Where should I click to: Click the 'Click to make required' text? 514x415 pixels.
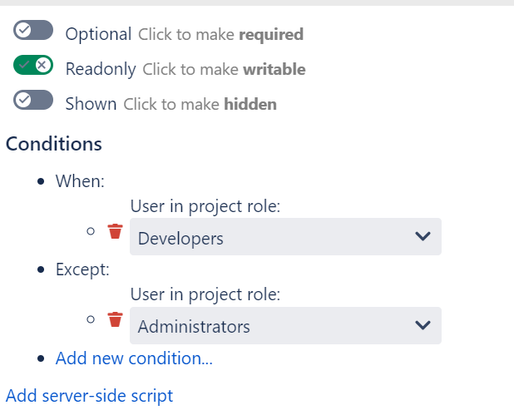(x=221, y=34)
